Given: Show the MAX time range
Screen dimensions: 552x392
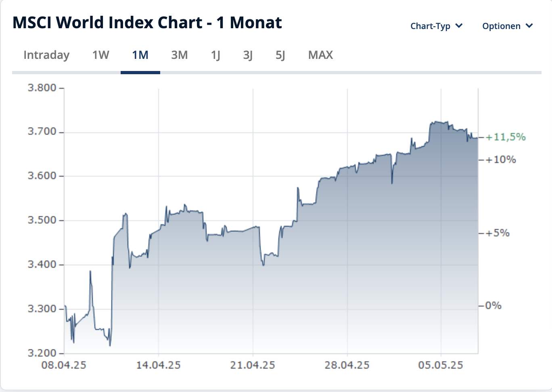Looking at the screenshot, I should 320,55.
